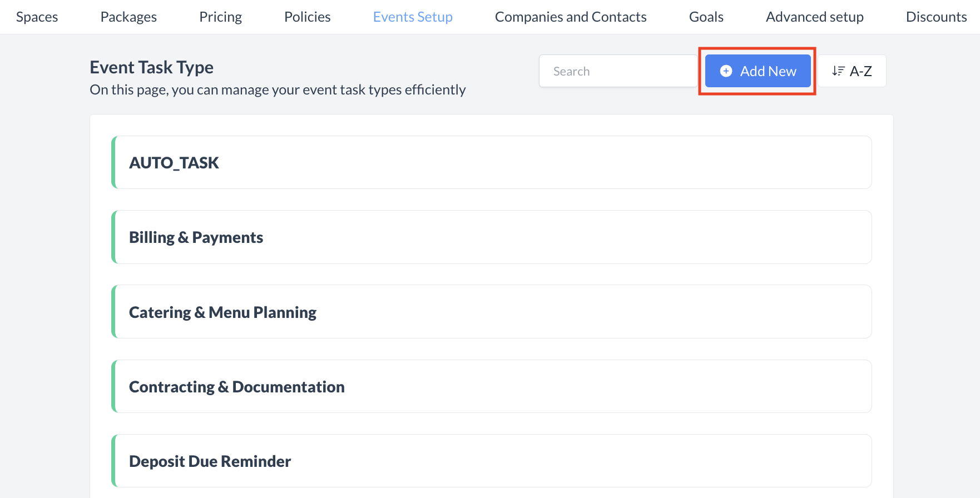Select the Events Setup tab

(413, 17)
